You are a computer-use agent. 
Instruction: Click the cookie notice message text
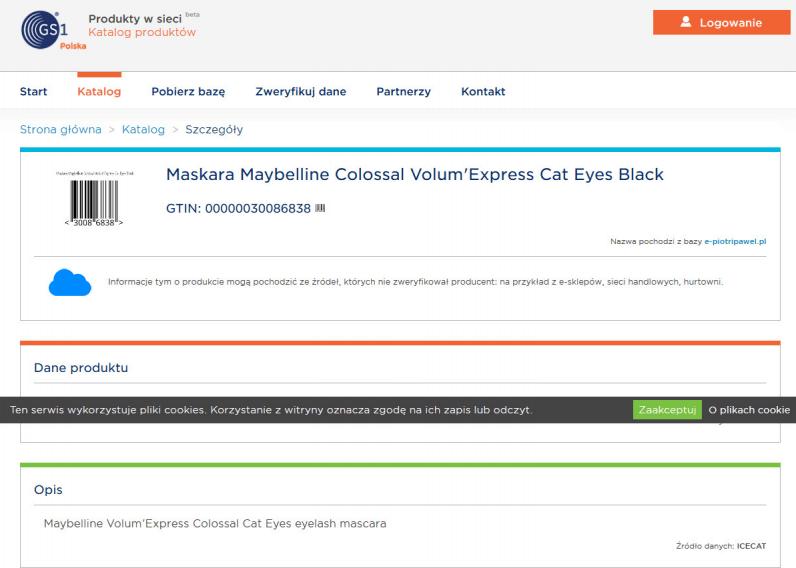click(271, 410)
